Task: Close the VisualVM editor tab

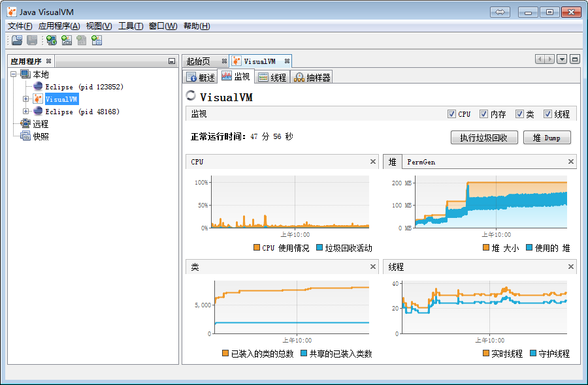Action: click(287, 61)
